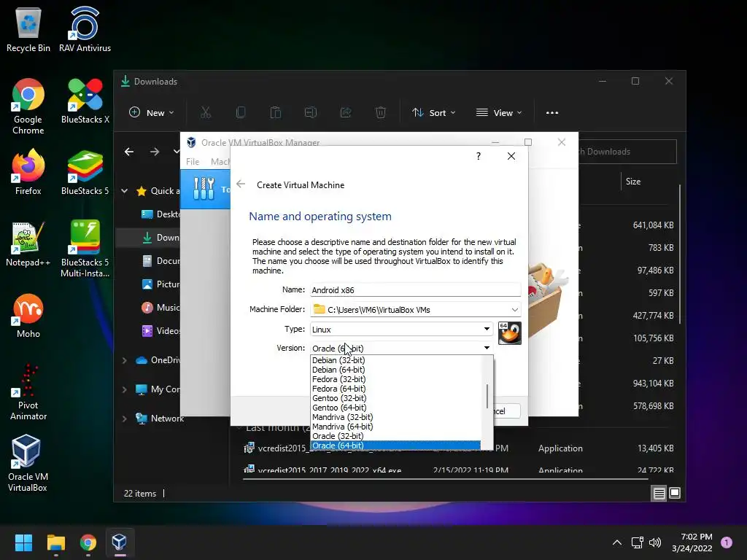Click the Rename icon in Downloads toolbar
This screenshot has height=560, width=747.
311,113
